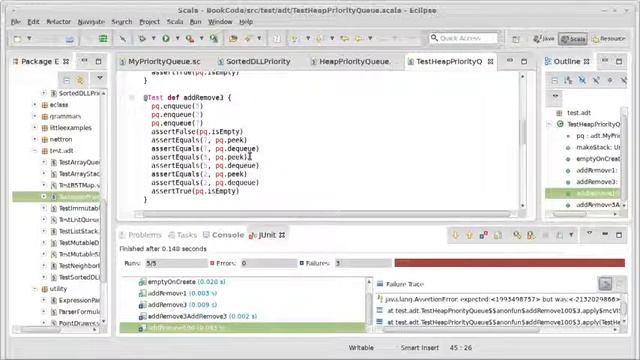Toggle Scroll Lock in JUnit view

pyautogui.click(x=498, y=235)
